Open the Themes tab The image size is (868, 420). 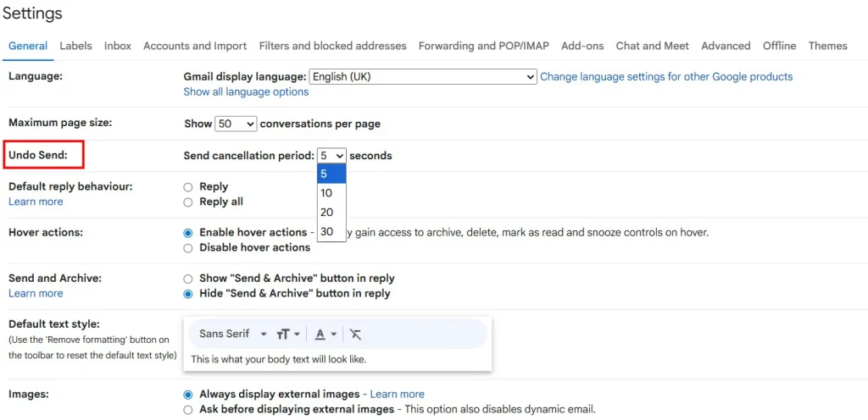827,46
